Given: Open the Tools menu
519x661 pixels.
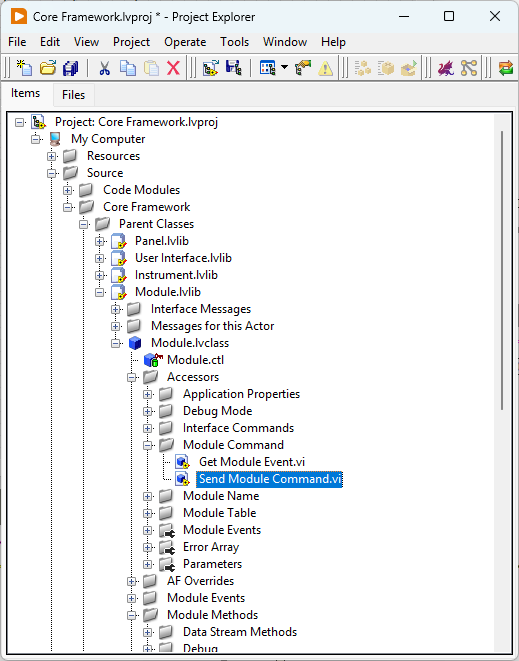Looking at the screenshot, I should (234, 42).
